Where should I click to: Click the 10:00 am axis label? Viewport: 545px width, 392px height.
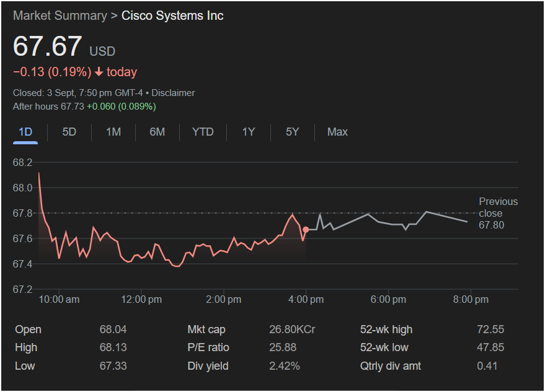pyautogui.click(x=59, y=299)
